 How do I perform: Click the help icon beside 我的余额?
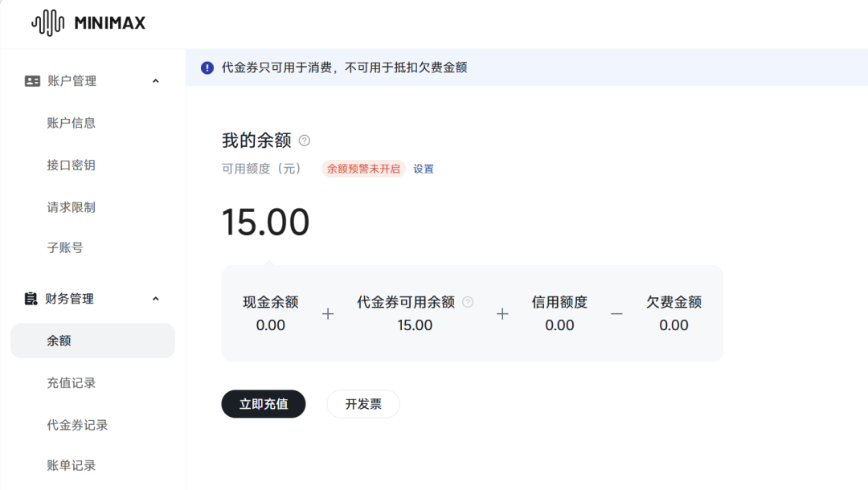click(305, 140)
